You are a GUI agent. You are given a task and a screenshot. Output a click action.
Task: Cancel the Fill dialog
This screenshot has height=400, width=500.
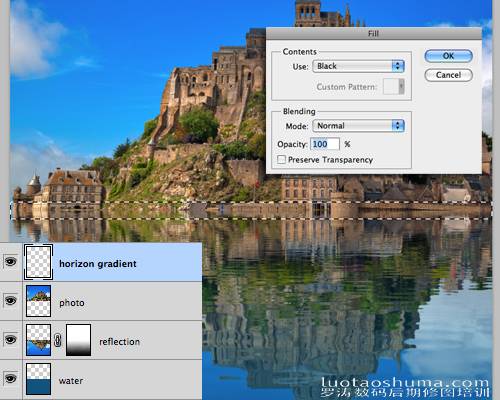(x=448, y=75)
